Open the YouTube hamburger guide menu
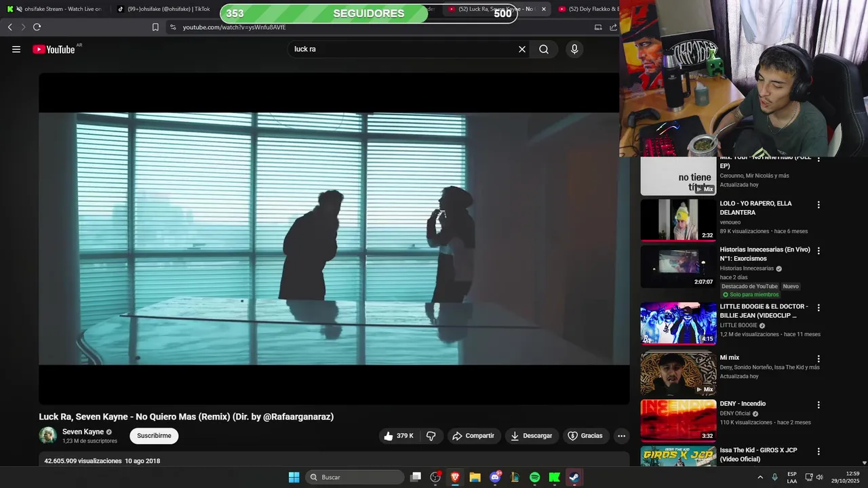Image resolution: width=868 pixels, height=488 pixels. click(x=16, y=49)
